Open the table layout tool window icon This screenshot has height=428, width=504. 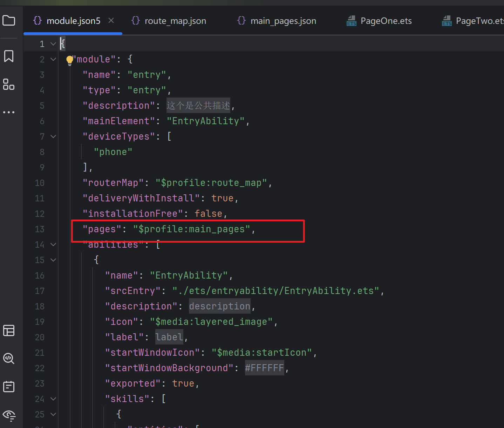(9, 330)
